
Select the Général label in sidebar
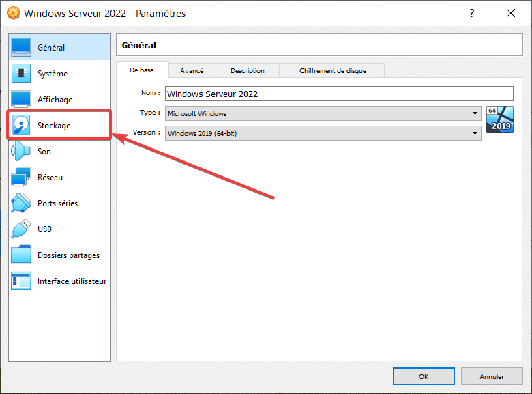pyautogui.click(x=51, y=48)
